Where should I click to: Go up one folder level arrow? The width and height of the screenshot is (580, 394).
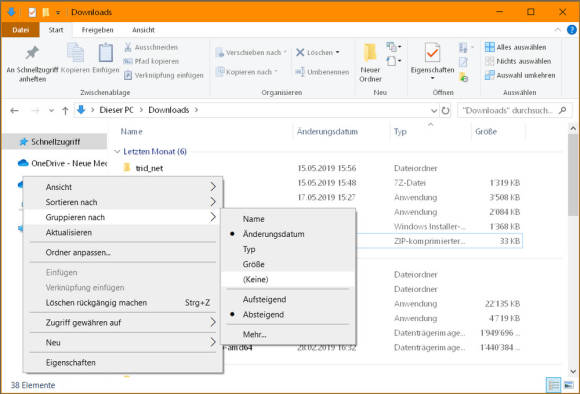[65, 110]
